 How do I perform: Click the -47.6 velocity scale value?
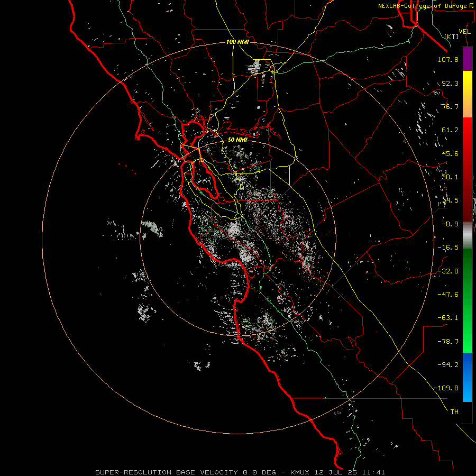448,295
